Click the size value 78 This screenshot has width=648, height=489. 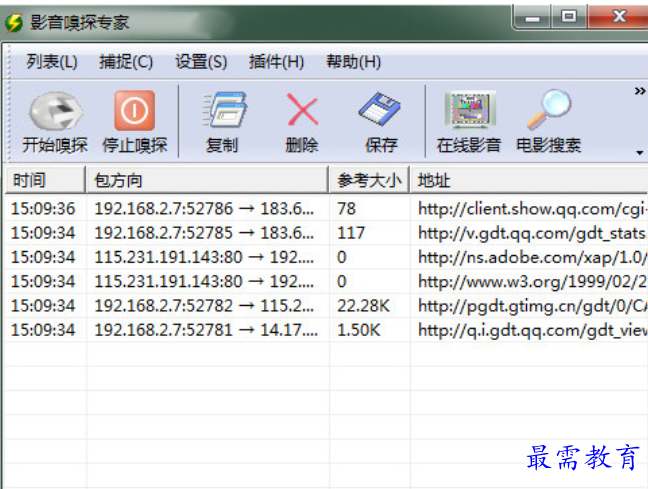coord(346,209)
